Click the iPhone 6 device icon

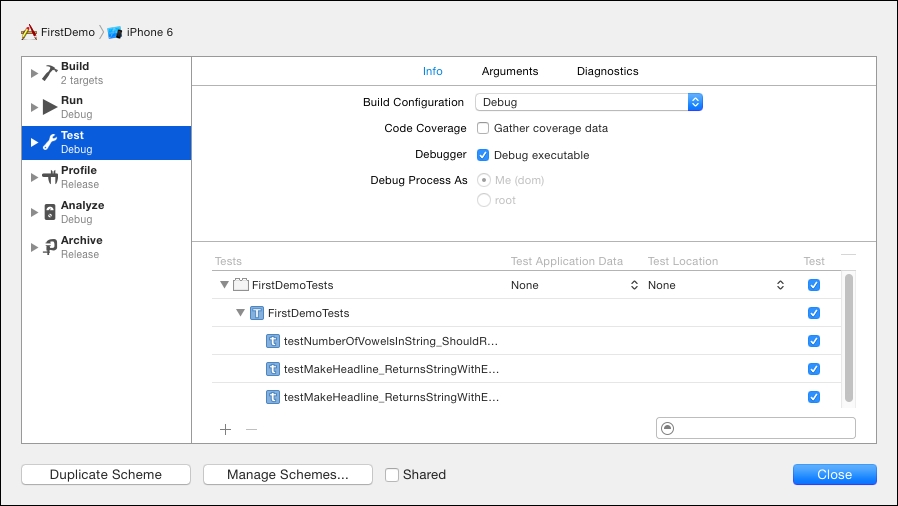pyautogui.click(x=115, y=32)
